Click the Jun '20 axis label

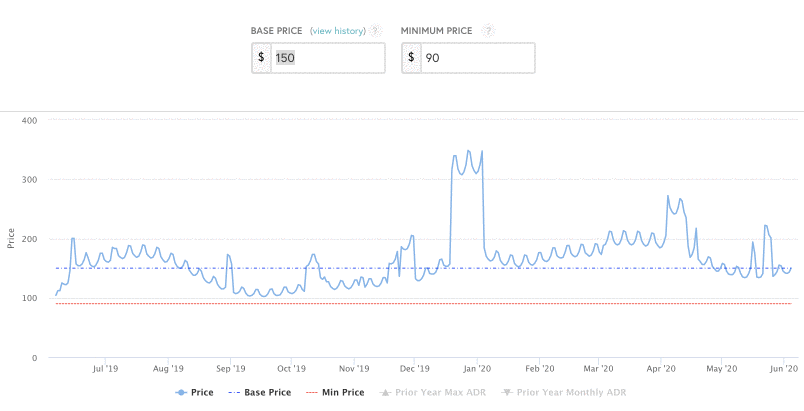784,368
